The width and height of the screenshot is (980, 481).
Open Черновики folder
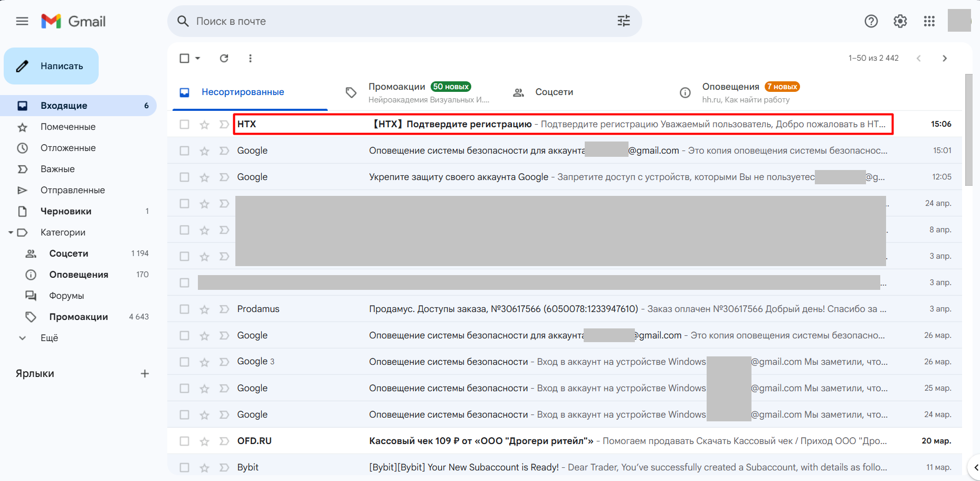pos(78,211)
